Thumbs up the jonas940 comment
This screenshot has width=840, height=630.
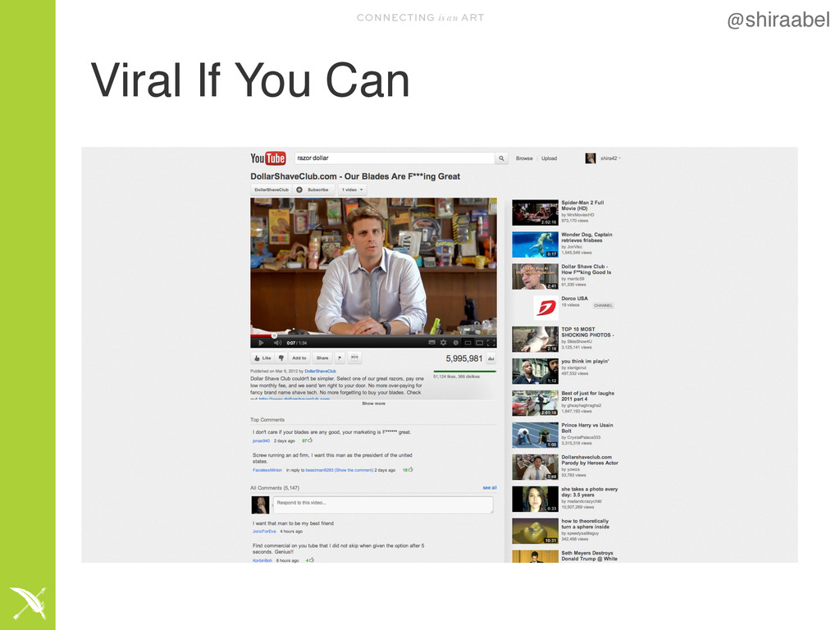point(310,441)
